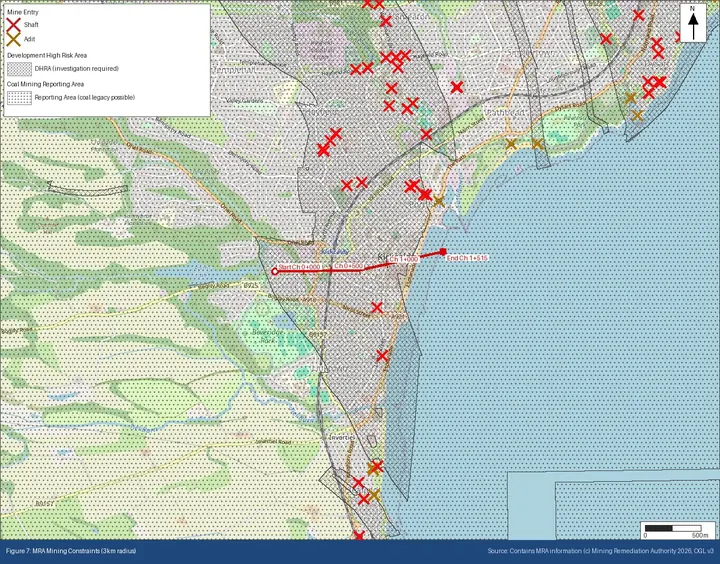The width and height of the screenshot is (720, 564).
Task: Click the 'Start Ch 0+000' route label
Action: point(299,267)
